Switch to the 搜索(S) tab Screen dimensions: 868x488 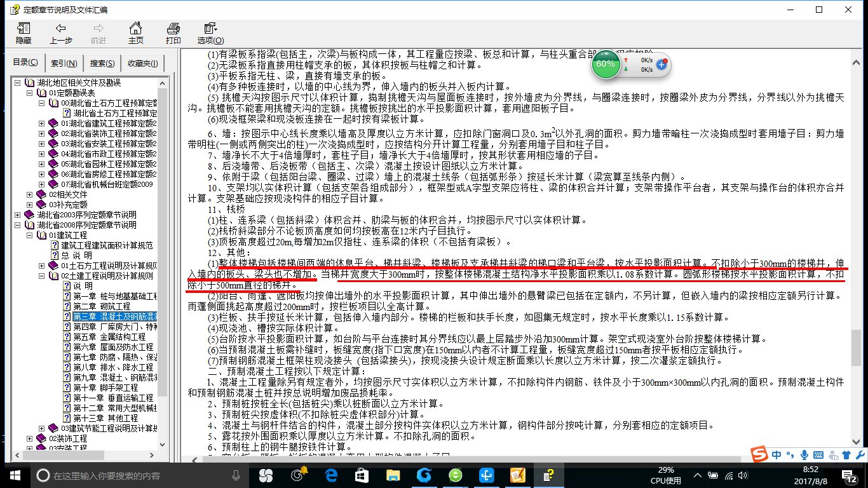coord(102,63)
